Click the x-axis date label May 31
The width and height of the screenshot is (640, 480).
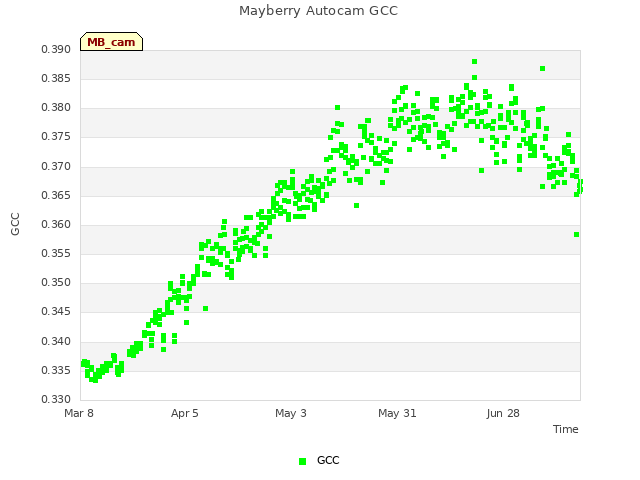pyautogui.click(x=397, y=413)
